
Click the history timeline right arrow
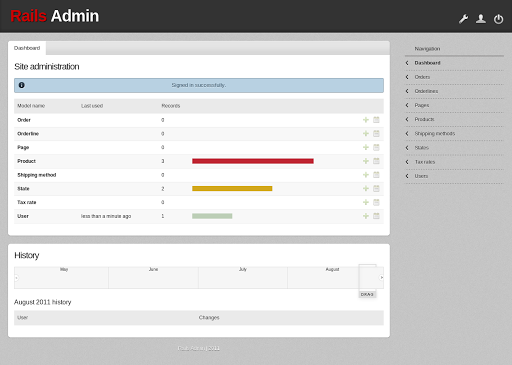click(381, 277)
